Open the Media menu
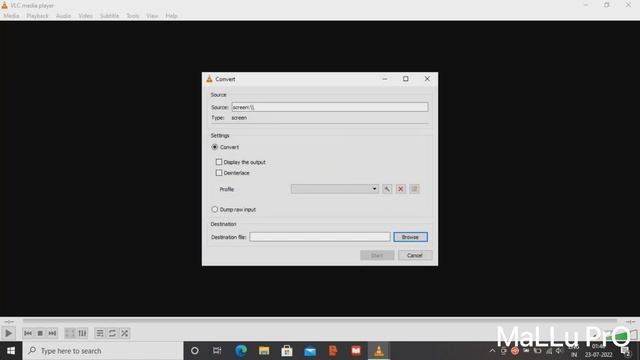 pyautogui.click(x=11, y=16)
